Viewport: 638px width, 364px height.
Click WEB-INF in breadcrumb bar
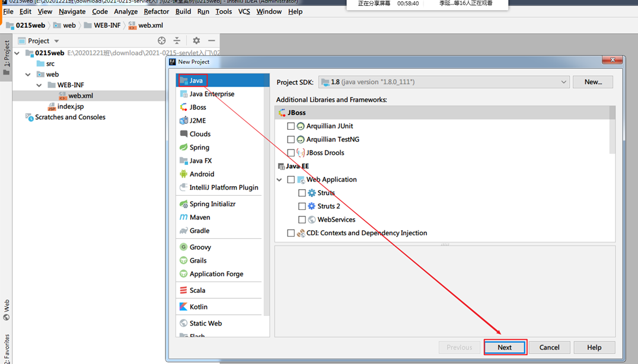click(x=102, y=25)
